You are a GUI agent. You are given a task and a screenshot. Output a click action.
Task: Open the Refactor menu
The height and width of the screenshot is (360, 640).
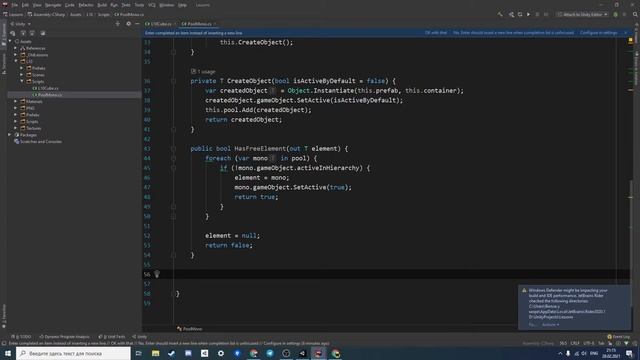[x=86, y=5]
